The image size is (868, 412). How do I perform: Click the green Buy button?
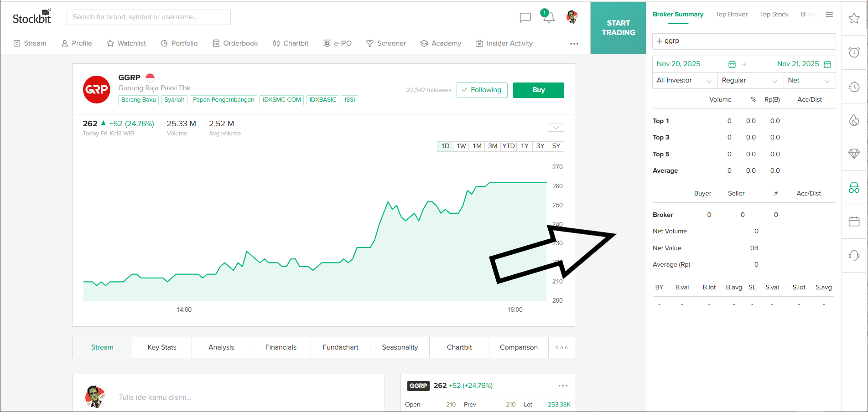click(x=539, y=90)
